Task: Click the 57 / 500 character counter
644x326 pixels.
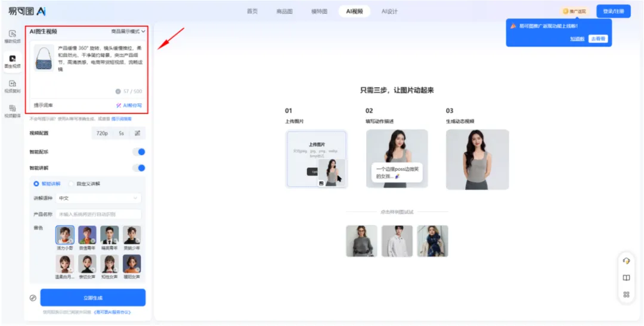Action: coord(132,91)
